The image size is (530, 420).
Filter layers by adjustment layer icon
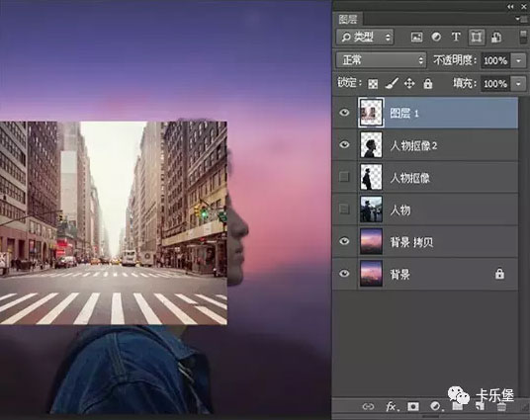pos(436,37)
